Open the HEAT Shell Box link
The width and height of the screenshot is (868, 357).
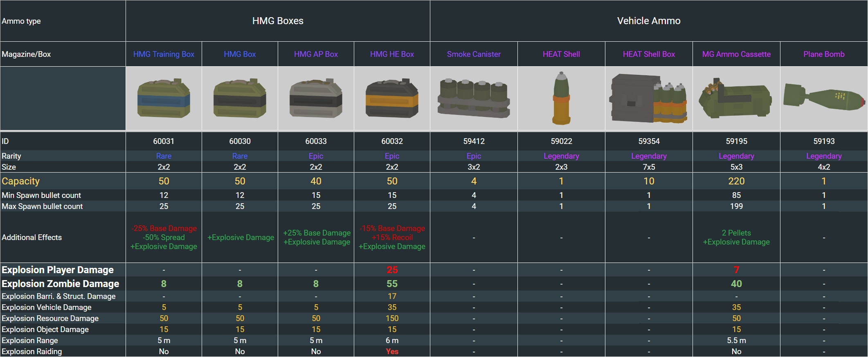(649, 54)
